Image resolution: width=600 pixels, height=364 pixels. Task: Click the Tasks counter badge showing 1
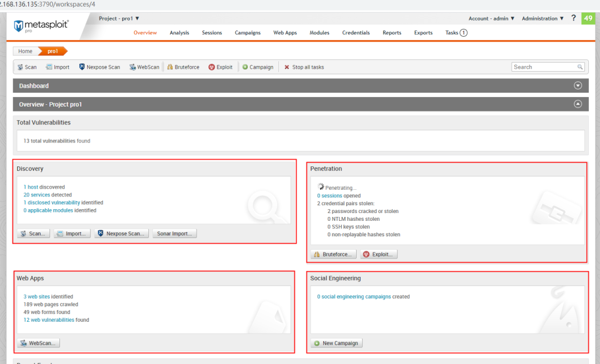463,33
